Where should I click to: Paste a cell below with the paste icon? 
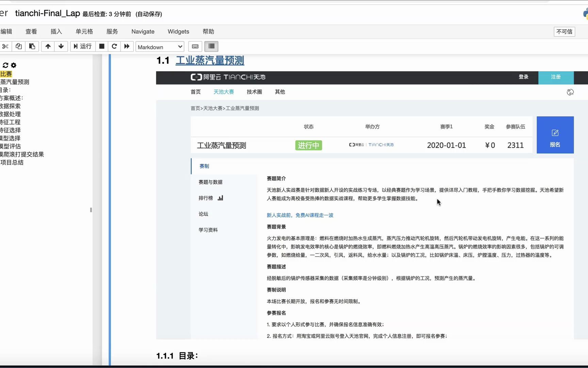click(x=32, y=46)
